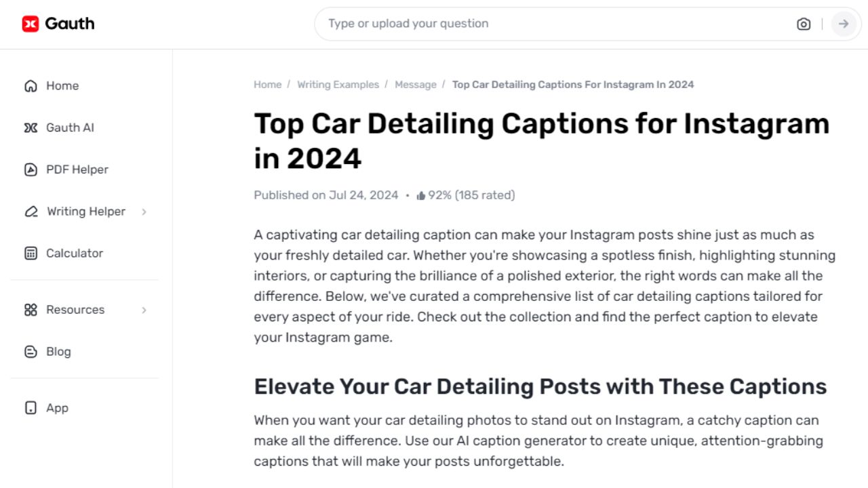Select the Calculator tool

point(75,253)
